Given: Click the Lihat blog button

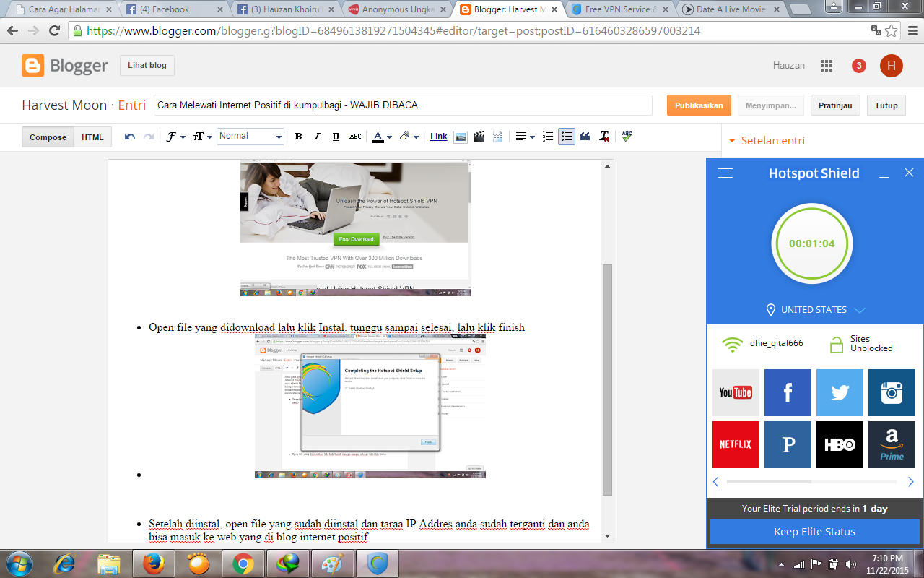Looking at the screenshot, I should tap(147, 65).
